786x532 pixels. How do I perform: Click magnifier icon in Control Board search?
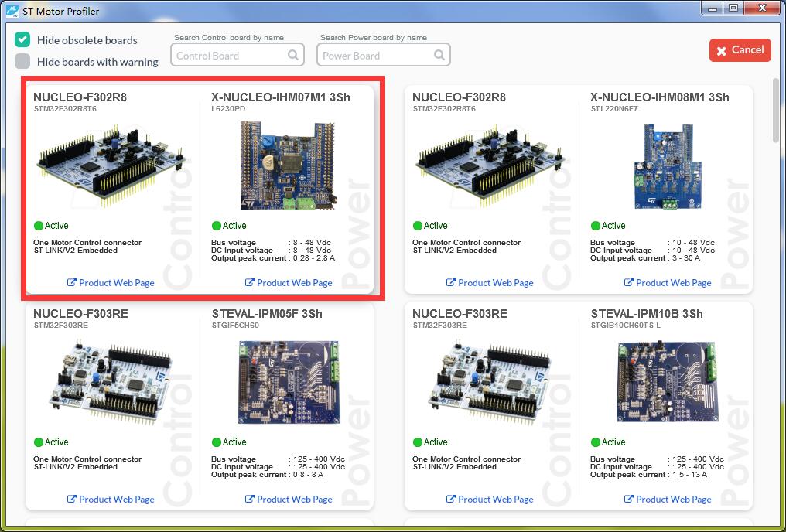pyautogui.click(x=292, y=55)
